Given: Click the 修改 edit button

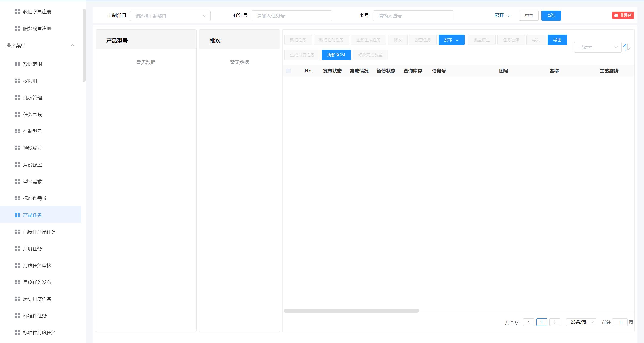Looking at the screenshot, I should [x=398, y=40].
